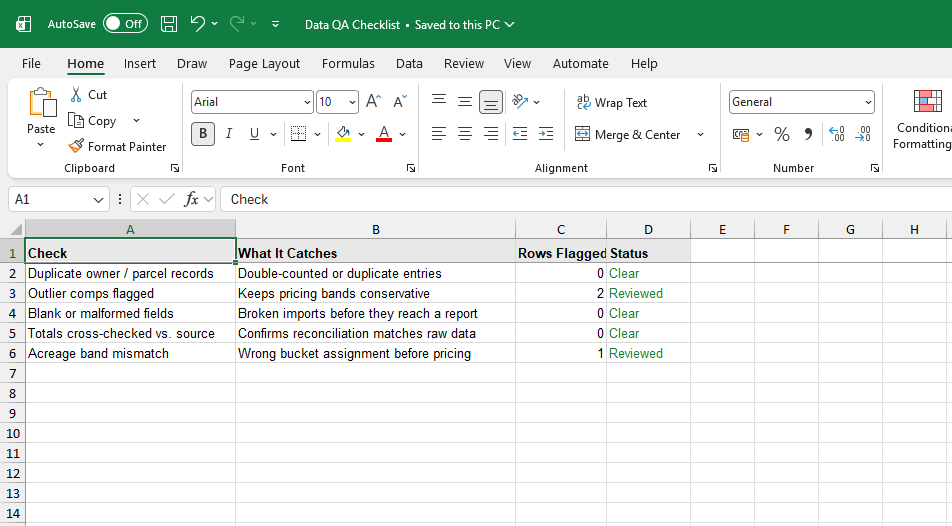Switch to the Data tab

coord(409,63)
